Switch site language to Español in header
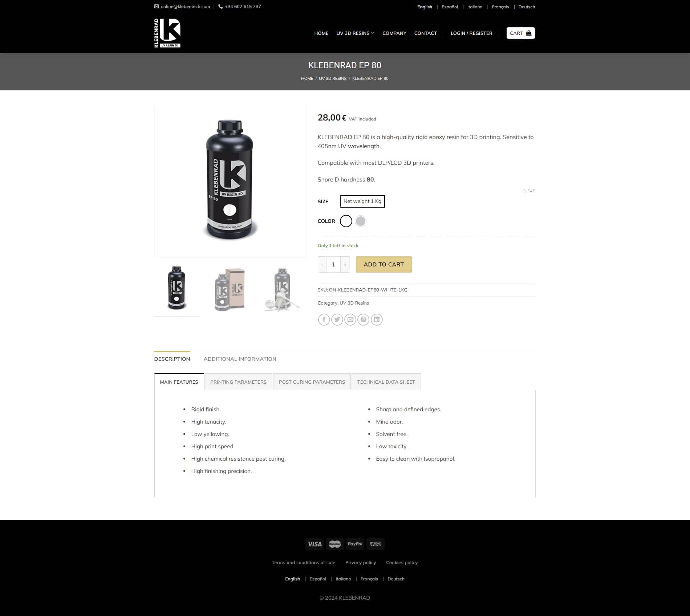The image size is (690, 616). coord(450,7)
